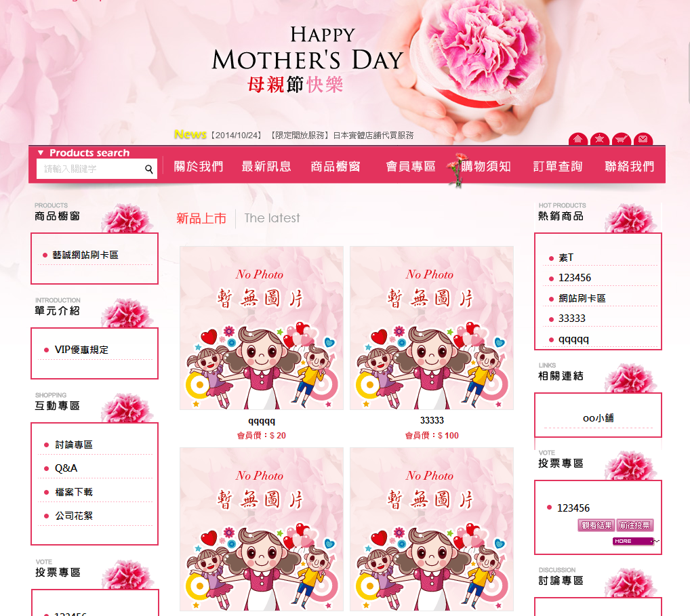Collapse the Products search triangle

(x=41, y=152)
